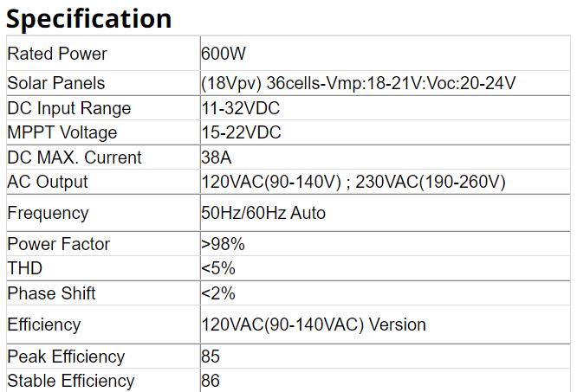Click the >98% power factor value
The height and width of the screenshot is (392, 577).
click(223, 244)
